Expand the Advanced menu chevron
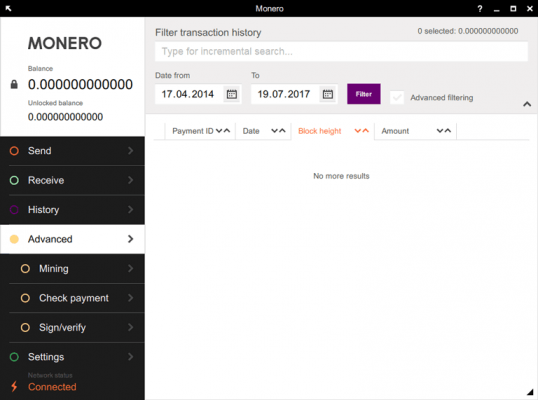 tap(130, 239)
